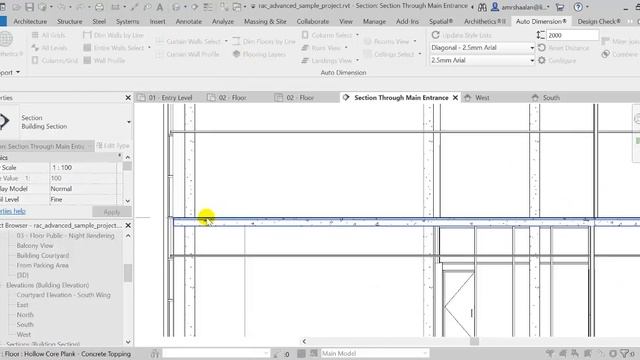Click the All Levels tool icon
Viewport: 640px width, 360px height.
[35, 48]
